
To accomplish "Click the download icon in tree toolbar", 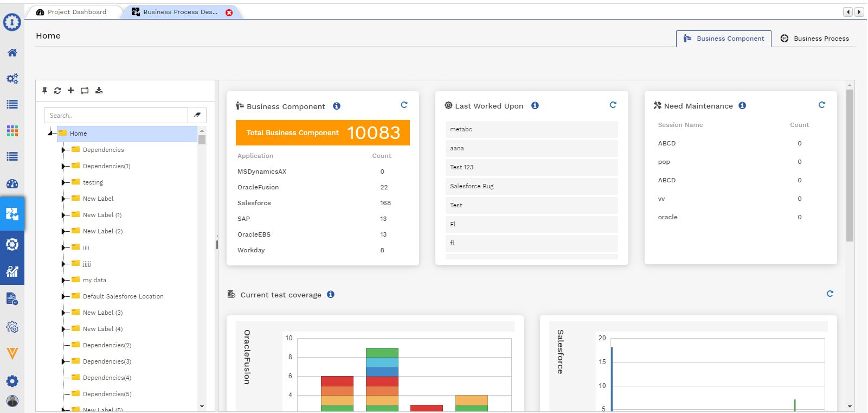I will (x=99, y=91).
